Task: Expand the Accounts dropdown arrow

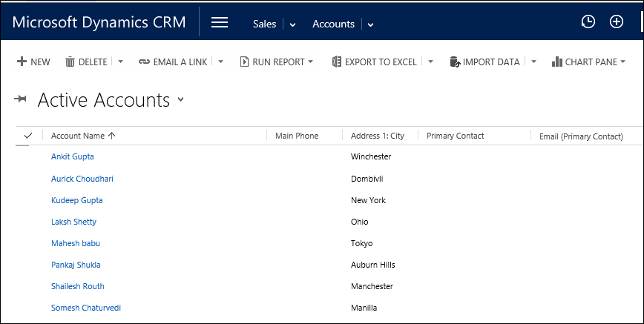Action: tap(370, 24)
